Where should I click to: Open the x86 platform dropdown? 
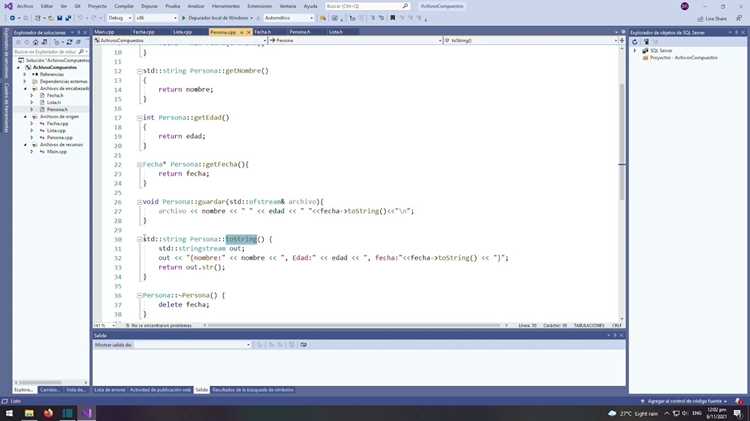(156, 18)
